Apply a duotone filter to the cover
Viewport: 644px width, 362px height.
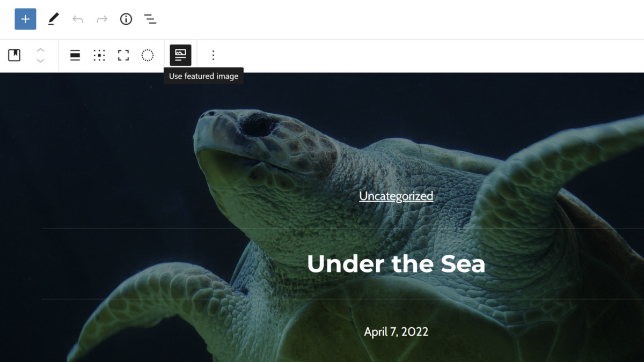tap(147, 55)
